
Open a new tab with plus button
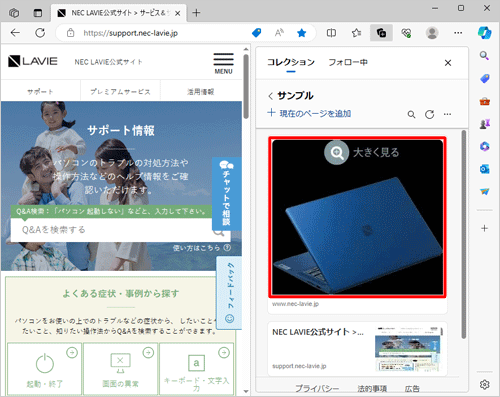(x=196, y=13)
